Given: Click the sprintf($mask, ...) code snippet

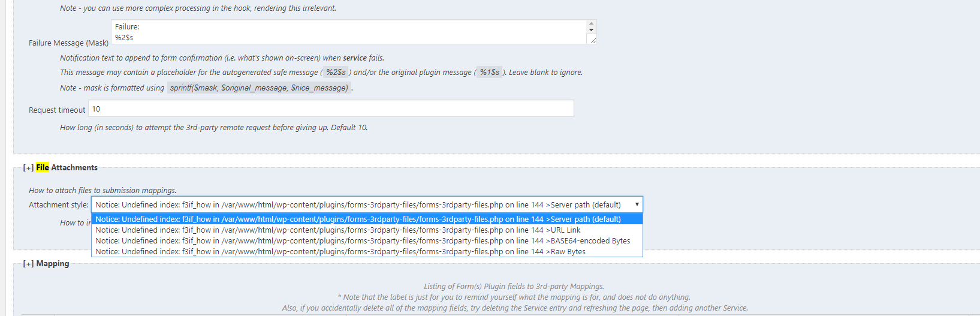Looking at the screenshot, I should pyautogui.click(x=259, y=88).
